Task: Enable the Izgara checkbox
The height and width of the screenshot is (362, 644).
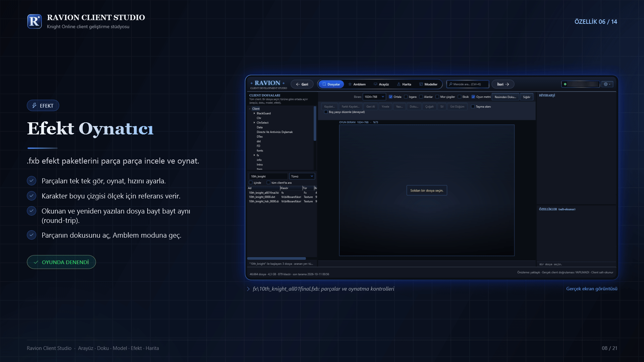Action: pos(406,97)
